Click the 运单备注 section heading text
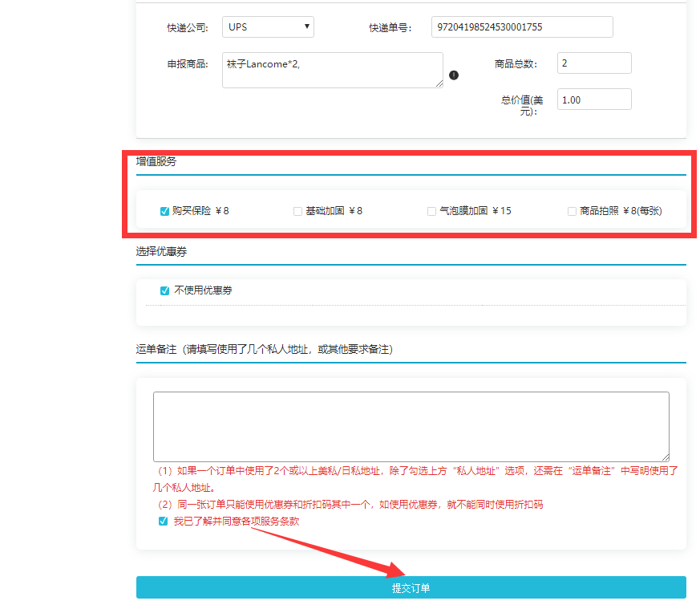Image resolution: width=700 pixels, height=605 pixels. [156, 350]
